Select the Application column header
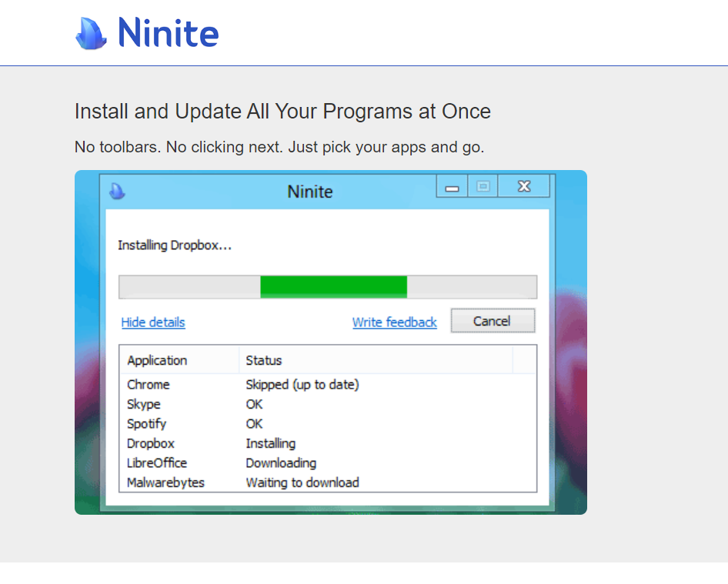The height and width of the screenshot is (584, 728). pos(179,360)
